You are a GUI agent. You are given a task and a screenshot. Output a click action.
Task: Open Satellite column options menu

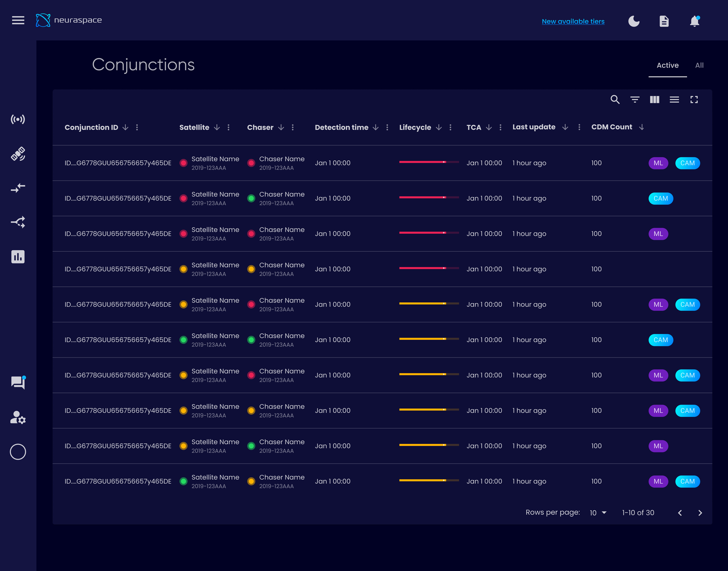point(228,127)
